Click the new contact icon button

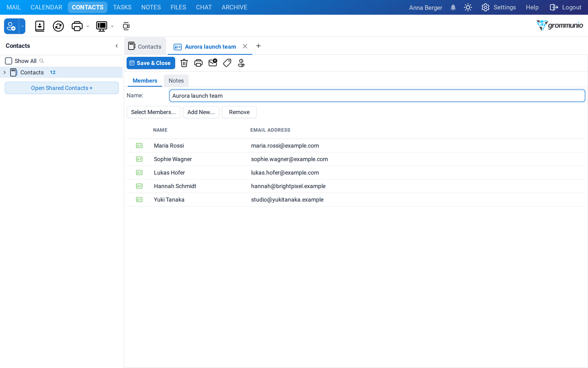(11, 26)
